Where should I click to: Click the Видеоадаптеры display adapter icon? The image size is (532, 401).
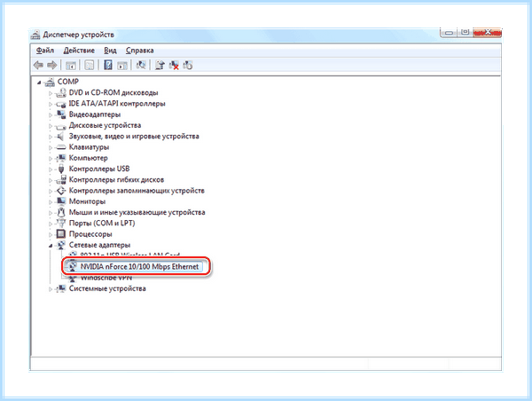(61, 114)
